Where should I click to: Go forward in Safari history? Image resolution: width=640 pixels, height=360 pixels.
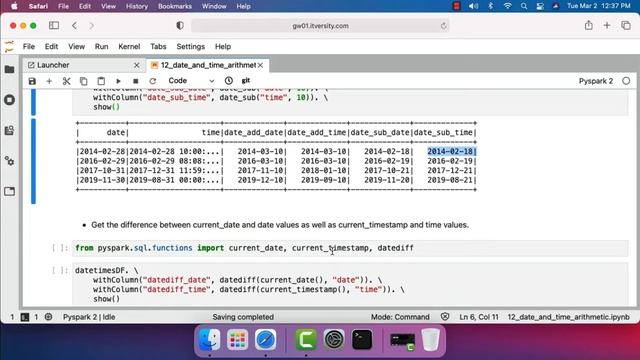click(x=91, y=25)
